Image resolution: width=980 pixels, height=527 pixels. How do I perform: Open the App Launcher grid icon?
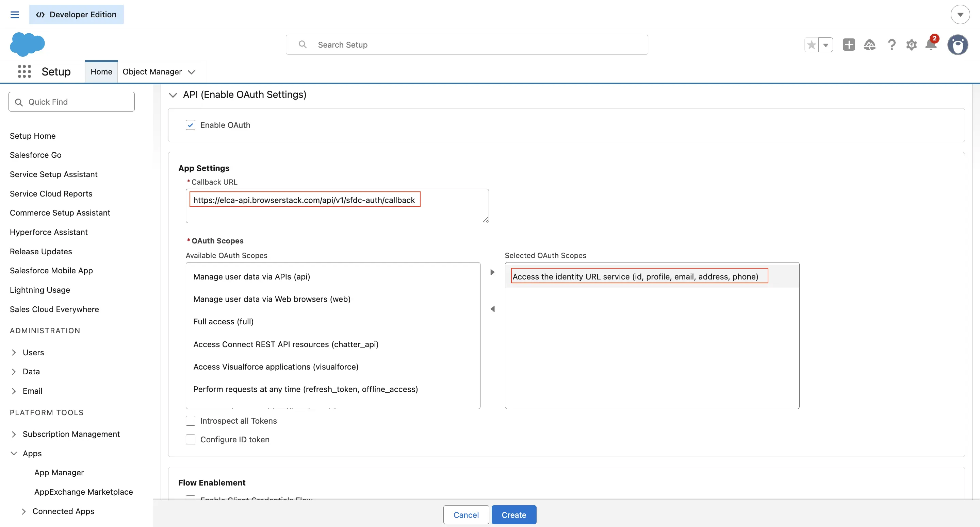24,71
